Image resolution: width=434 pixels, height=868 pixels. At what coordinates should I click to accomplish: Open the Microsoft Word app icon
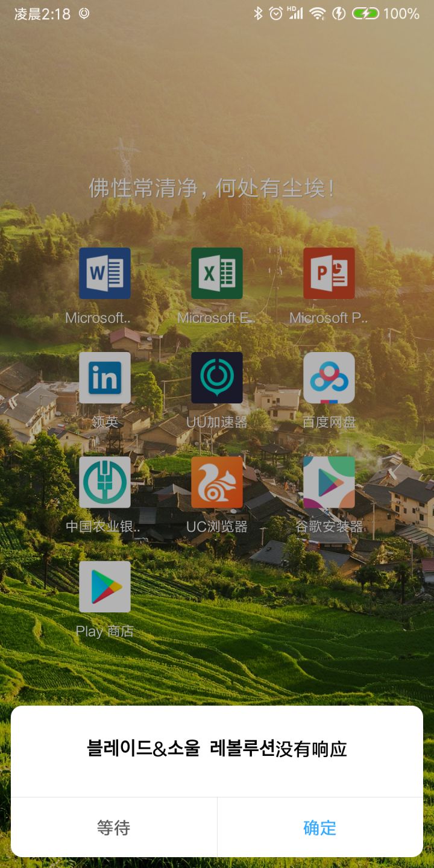click(x=105, y=273)
